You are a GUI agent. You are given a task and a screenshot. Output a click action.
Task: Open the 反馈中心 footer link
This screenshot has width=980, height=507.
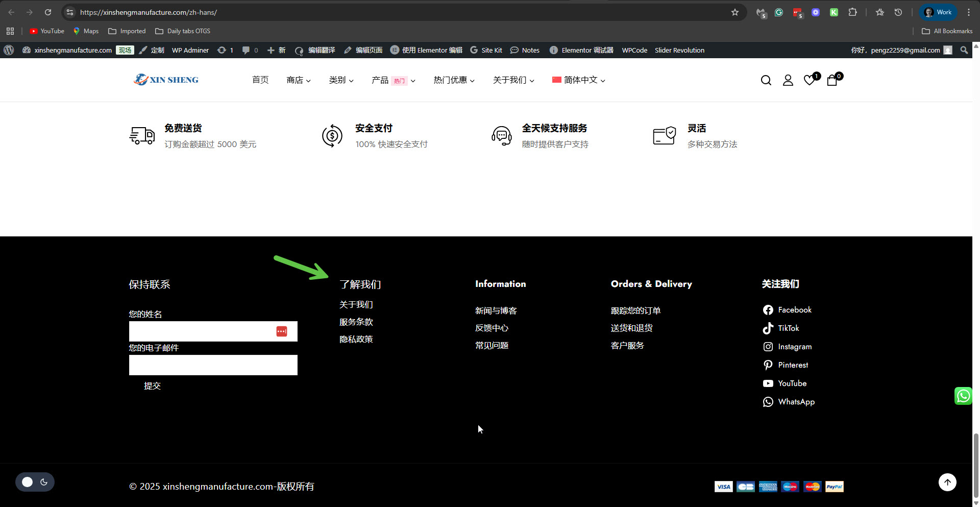[x=492, y=328]
